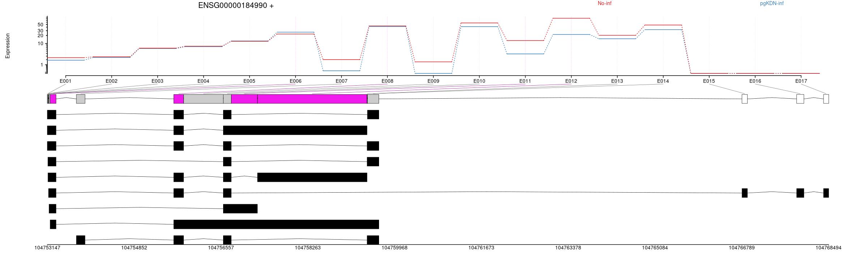Viewport: 868px width, 253px height.
Task: Click exon label E011
Action: coord(525,81)
